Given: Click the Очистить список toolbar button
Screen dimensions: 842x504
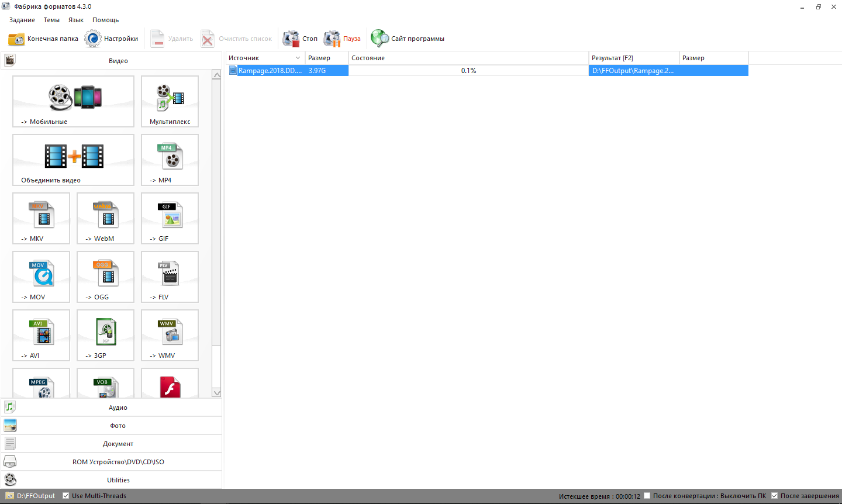Looking at the screenshot, I should pos(236,39).
